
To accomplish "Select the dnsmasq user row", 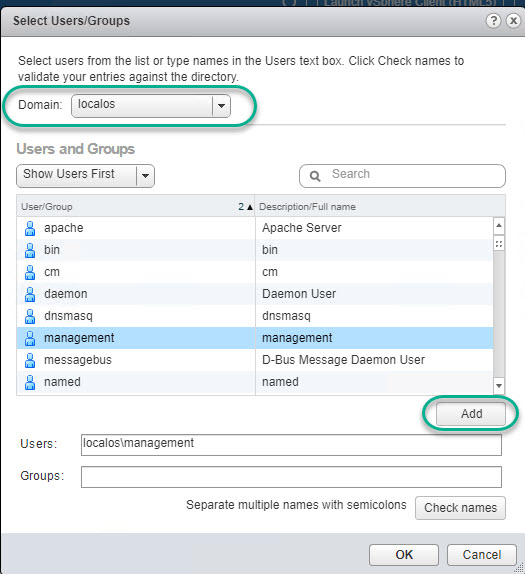I will (x=255, y=316).
